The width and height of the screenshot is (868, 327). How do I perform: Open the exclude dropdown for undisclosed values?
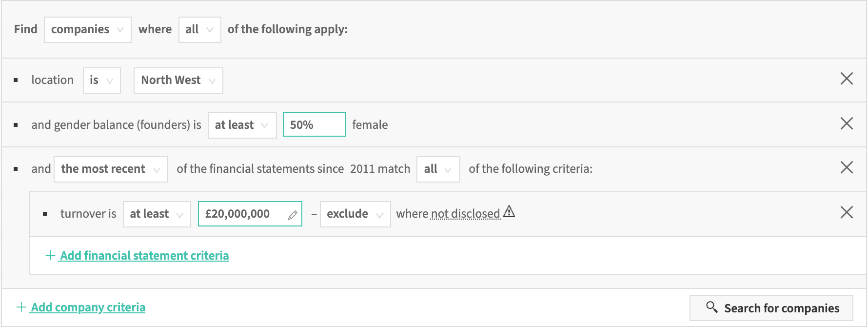coord(355,214)
